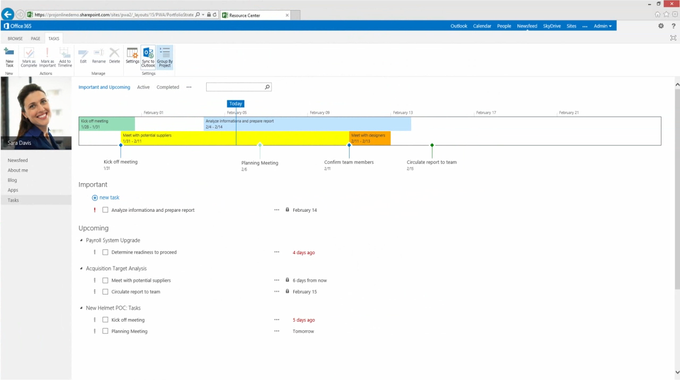
Task: Click the new task link
Action: tap(109, 198)
